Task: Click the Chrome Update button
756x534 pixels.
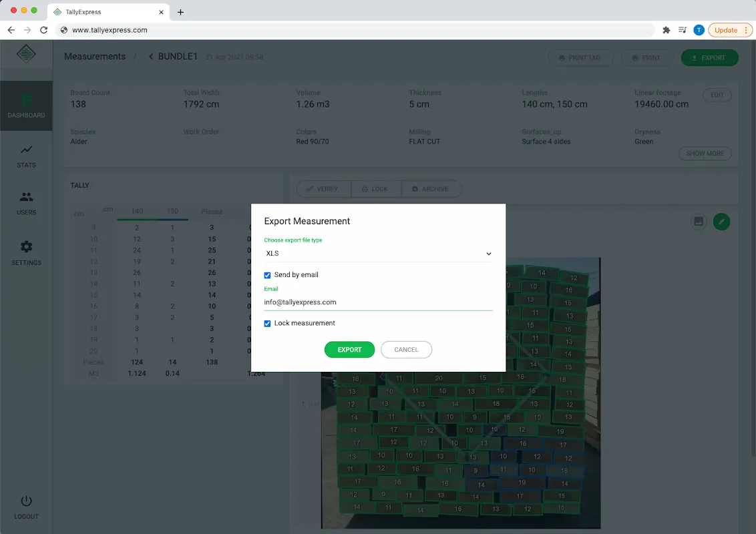Action: coord(730,30)
